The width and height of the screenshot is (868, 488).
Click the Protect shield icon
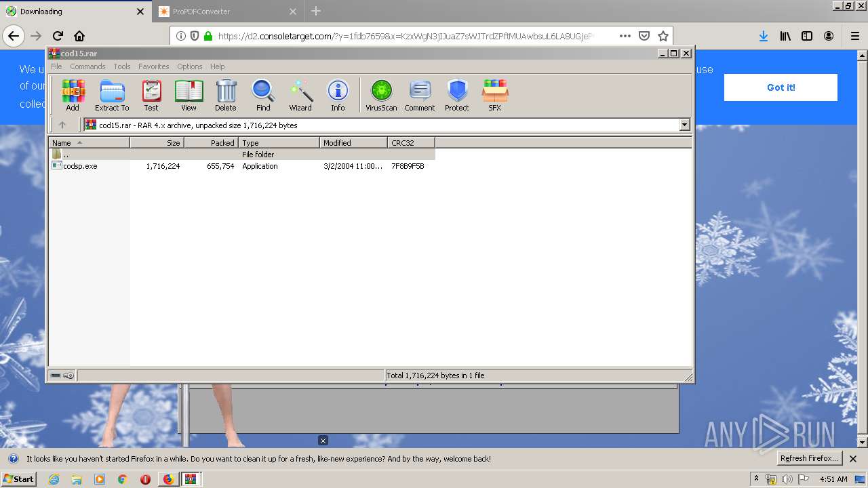(457, 95)
